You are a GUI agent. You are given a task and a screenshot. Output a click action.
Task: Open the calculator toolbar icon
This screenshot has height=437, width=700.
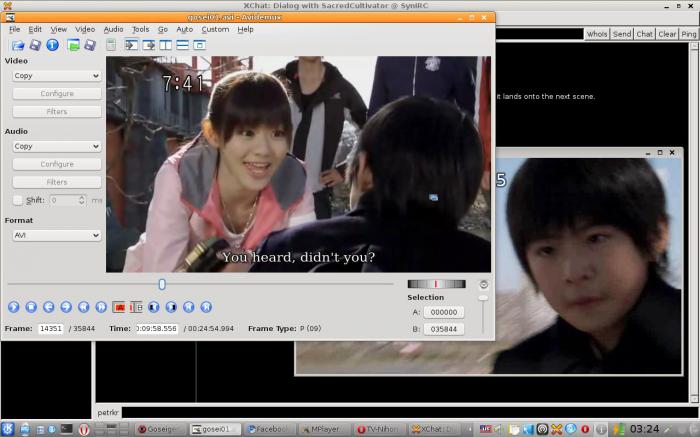111,45
